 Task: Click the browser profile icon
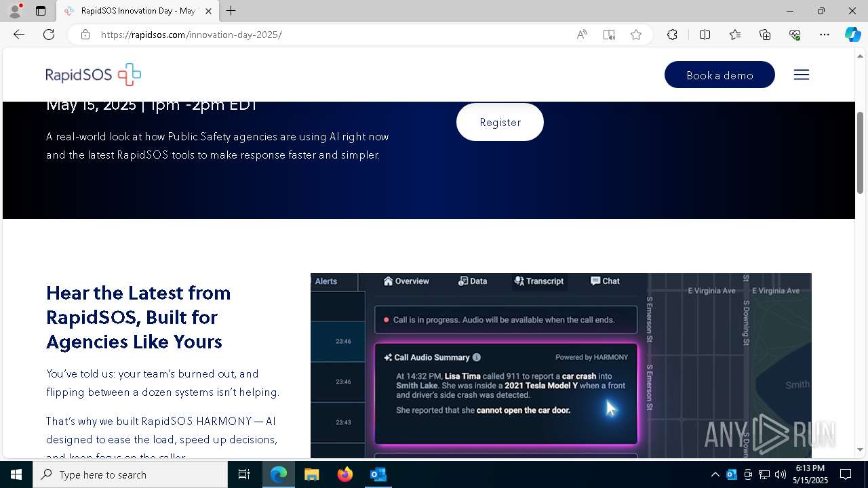pyautogui.click(x=14, y=11)
